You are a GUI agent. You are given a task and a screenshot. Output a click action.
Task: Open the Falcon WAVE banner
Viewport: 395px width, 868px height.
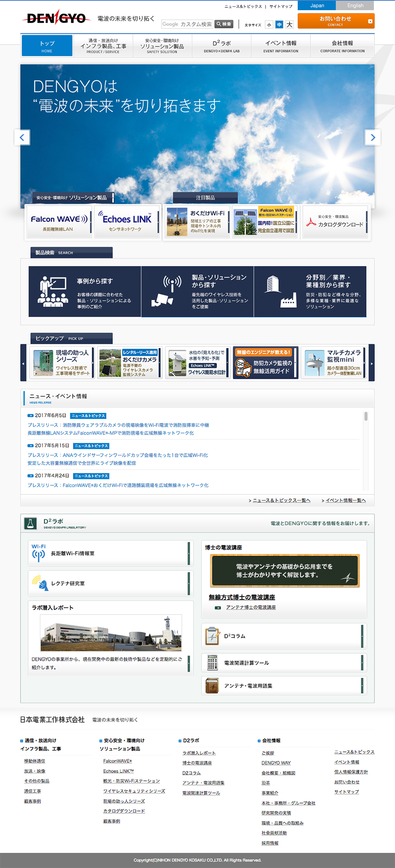[x=59, y=222]
